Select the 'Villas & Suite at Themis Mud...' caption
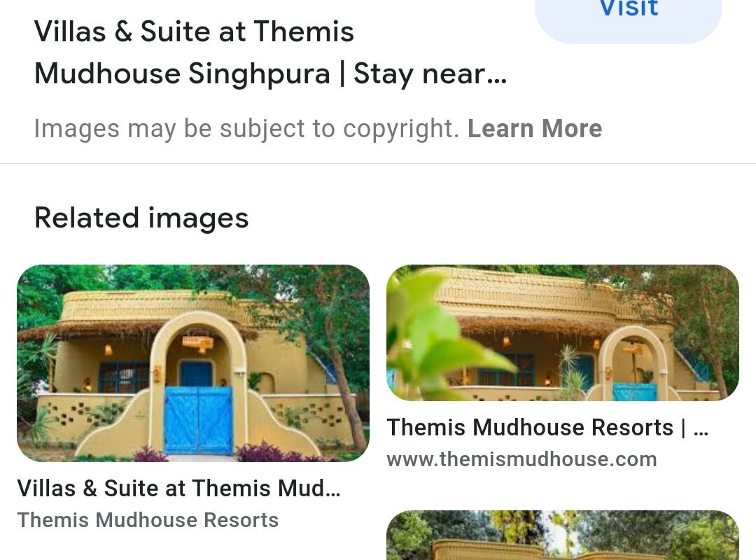756x560 pixels. tap(179, 488)
